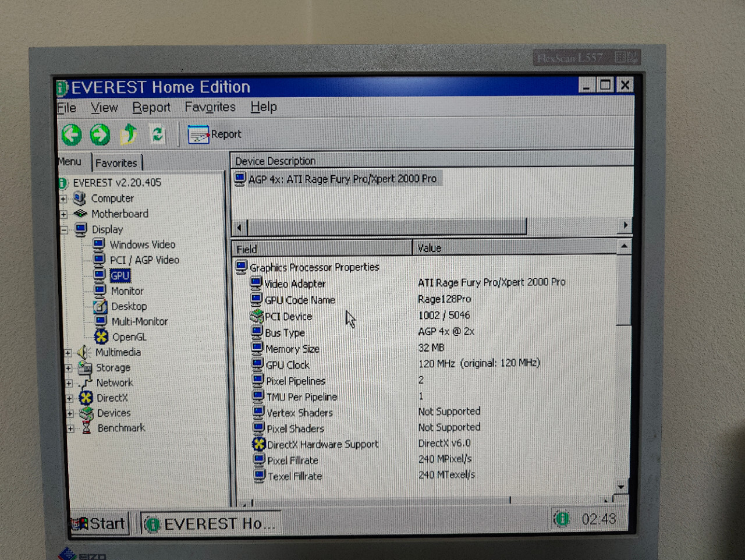This screenshot has width=745, height=560.
Task: Click the Desktop tree icon
Action: click(x=101, y=306)
